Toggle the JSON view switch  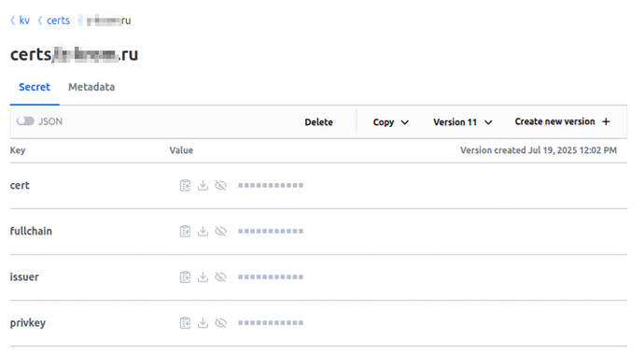25,121
